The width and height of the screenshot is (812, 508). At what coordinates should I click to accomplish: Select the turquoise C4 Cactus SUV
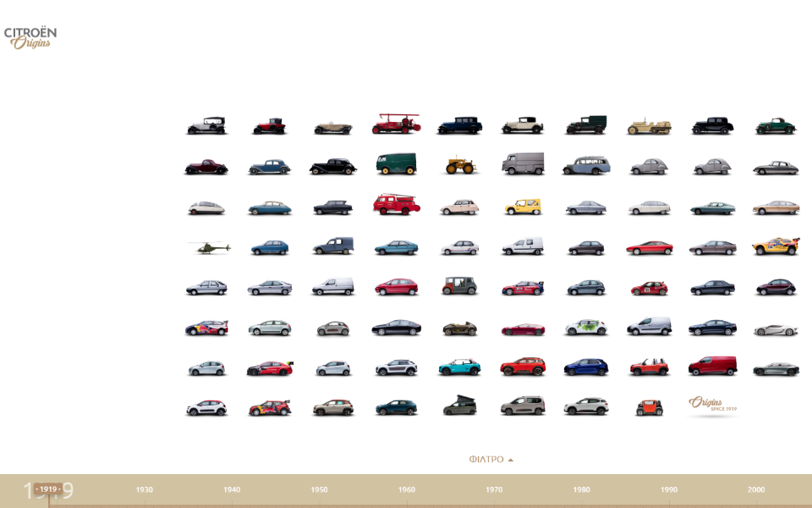(x=459, y=367)
